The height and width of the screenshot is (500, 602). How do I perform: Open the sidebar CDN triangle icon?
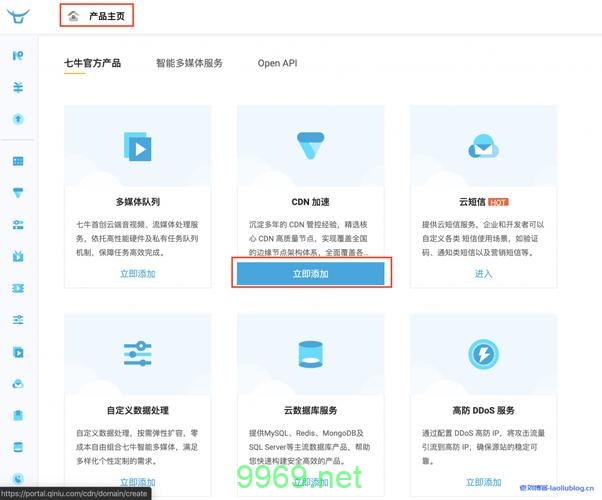coord(18,192)
